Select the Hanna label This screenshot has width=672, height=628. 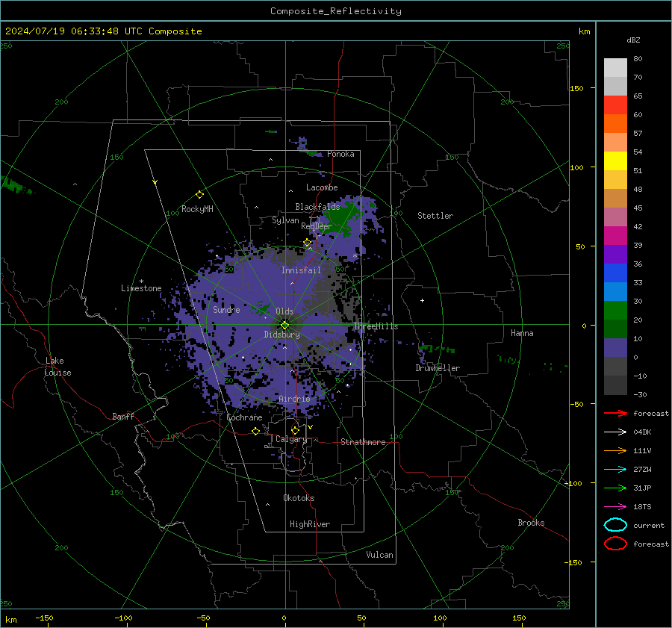[522, 333]
